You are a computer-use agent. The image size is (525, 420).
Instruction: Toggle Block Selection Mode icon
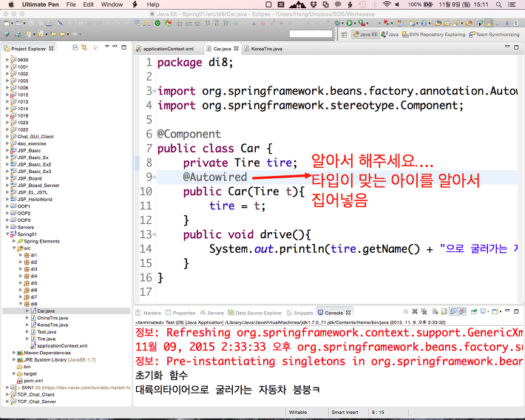[x=507, y=23]
